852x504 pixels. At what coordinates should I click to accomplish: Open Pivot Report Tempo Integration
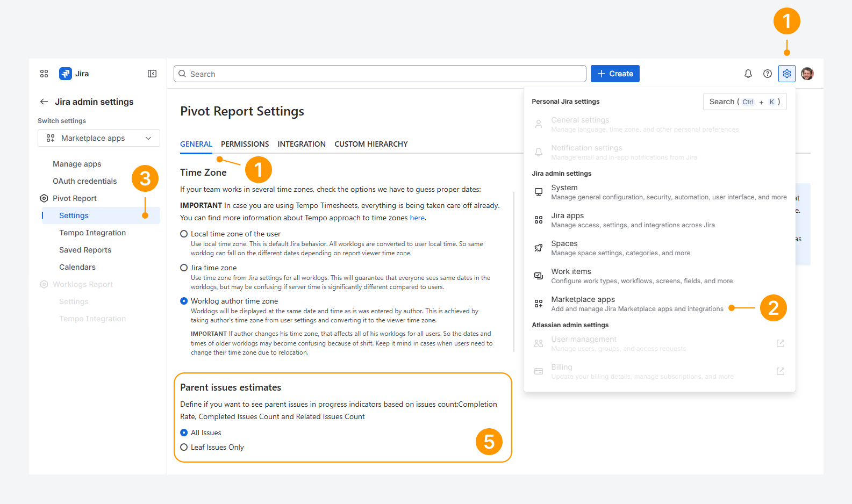pos(92,233)
